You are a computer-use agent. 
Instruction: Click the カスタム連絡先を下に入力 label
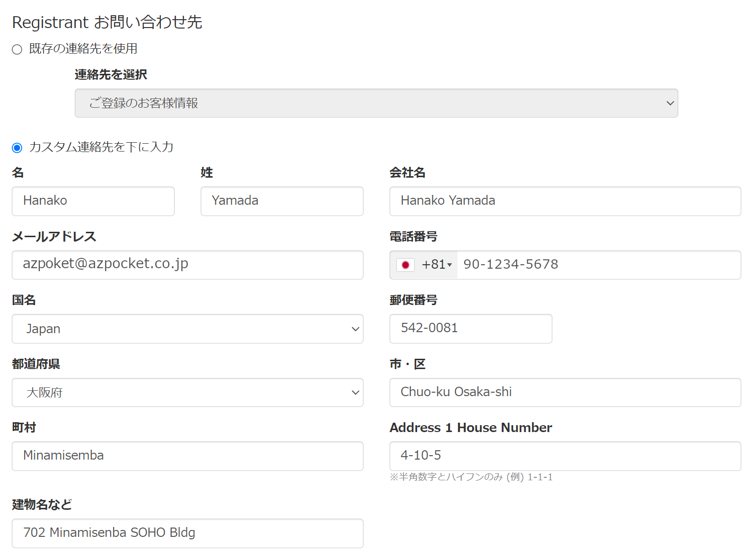[101, 147]
